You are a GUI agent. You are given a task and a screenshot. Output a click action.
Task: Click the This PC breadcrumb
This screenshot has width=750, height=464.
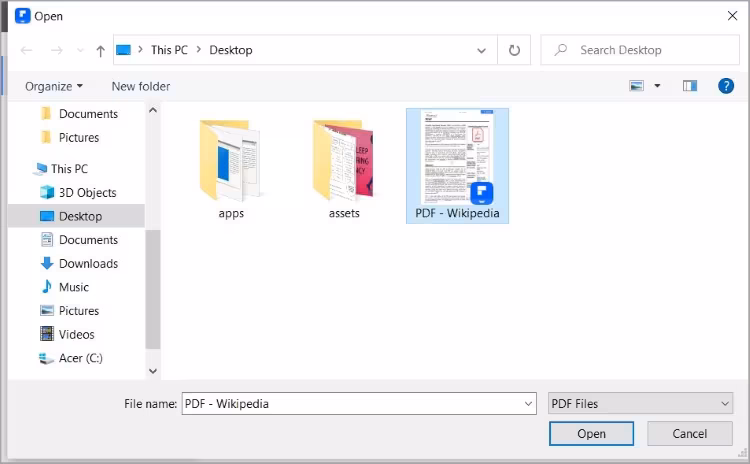tap(169, 50)
